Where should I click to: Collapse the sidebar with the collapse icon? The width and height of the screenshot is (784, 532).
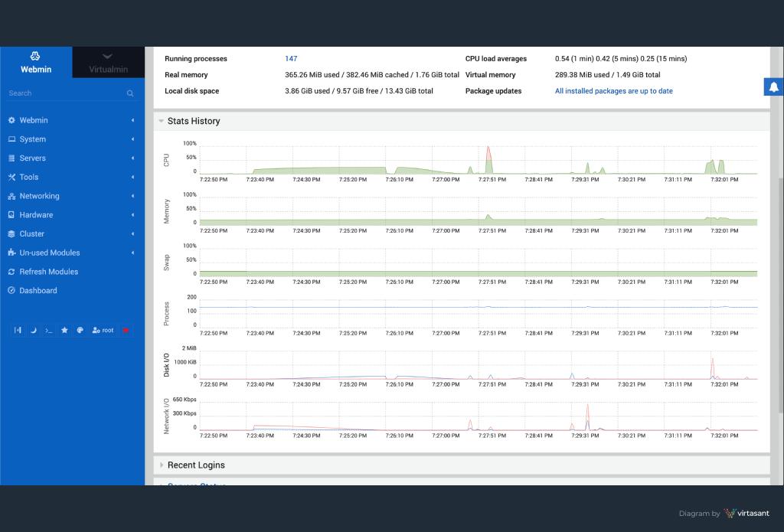pos(18,330)
